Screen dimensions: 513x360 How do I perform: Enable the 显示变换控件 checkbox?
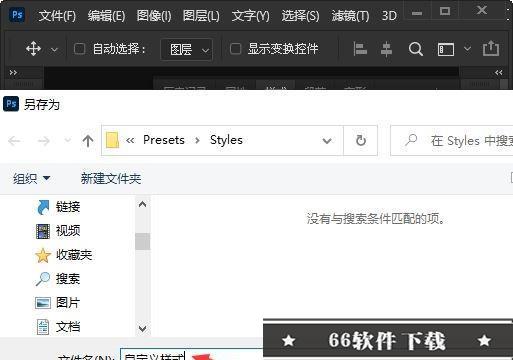click(235, 49)
